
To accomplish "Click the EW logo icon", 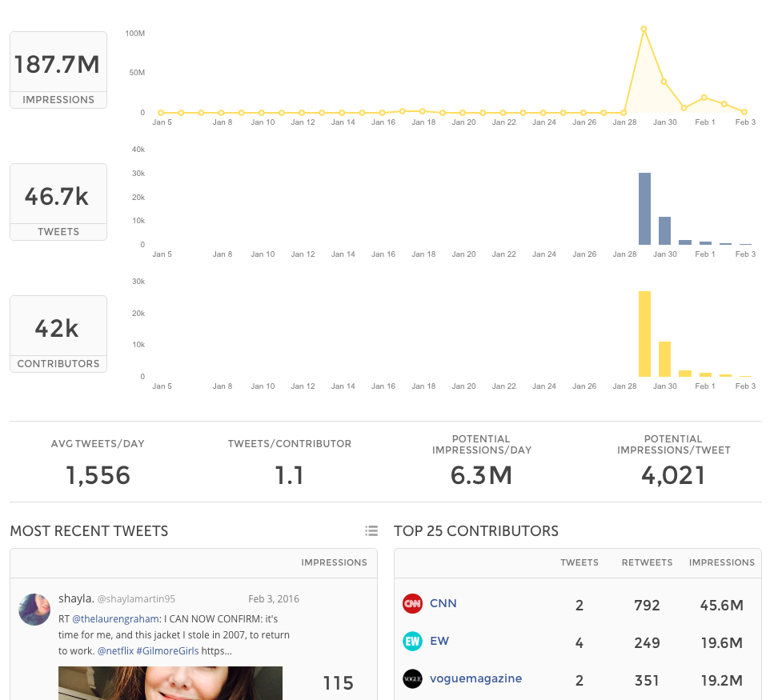I will click(412, 642).
